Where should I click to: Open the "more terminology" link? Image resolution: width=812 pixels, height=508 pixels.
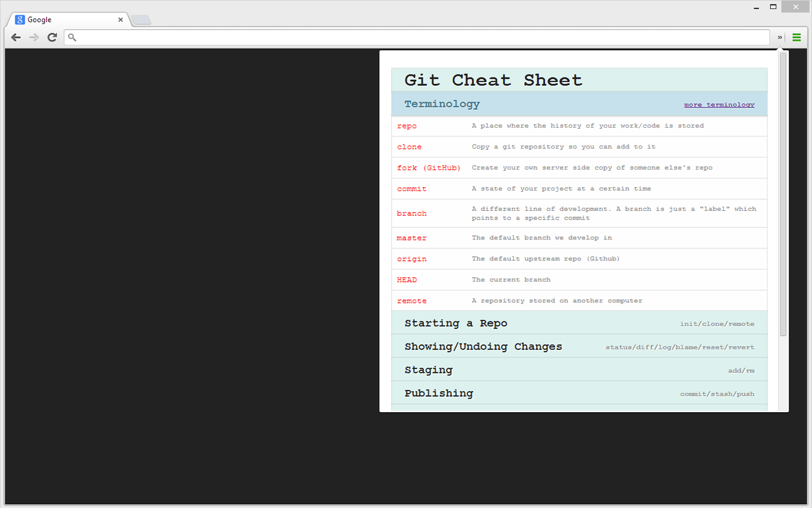coord(719,104)
